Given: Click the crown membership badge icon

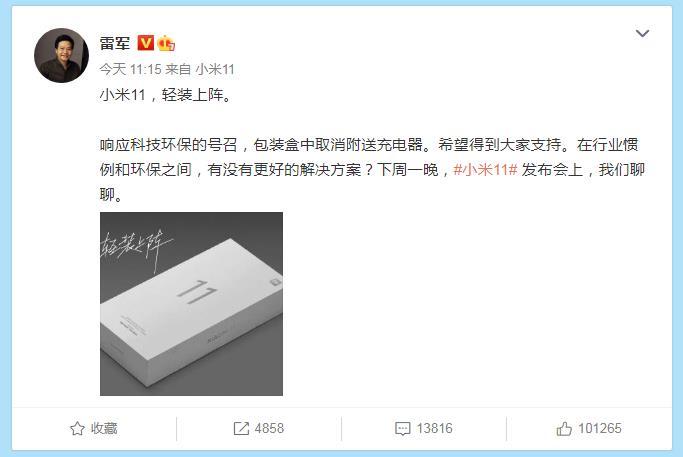Looking at the screenshot, I should pos(166,43).
